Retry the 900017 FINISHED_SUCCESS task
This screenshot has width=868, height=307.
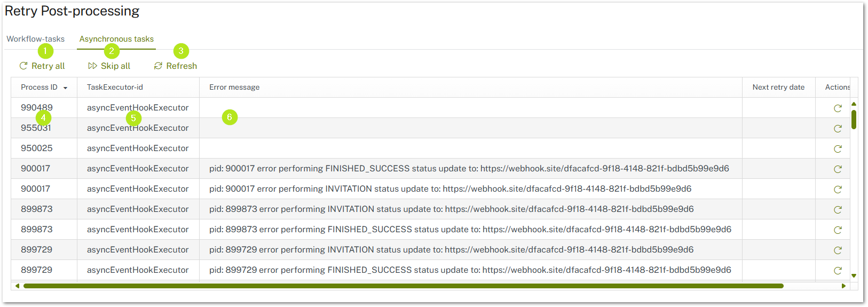838,169
